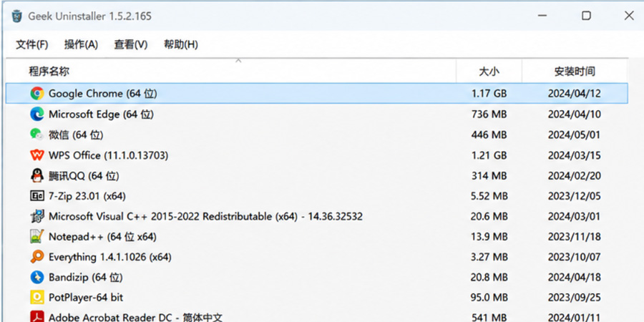
Task: Select the Bandizip (64 位) entry
Action: (x=317, y=277)
